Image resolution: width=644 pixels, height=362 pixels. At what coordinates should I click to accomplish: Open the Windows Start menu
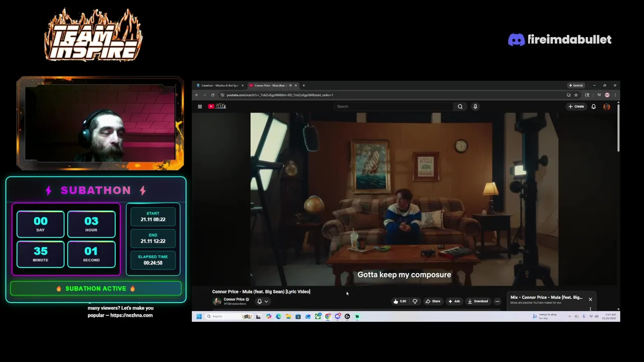(x=199, y=316)
